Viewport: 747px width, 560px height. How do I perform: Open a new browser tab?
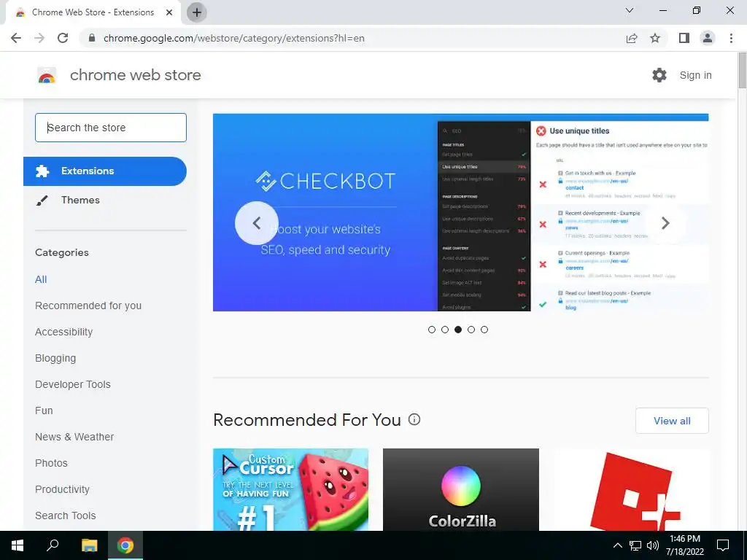coord(197,12)
